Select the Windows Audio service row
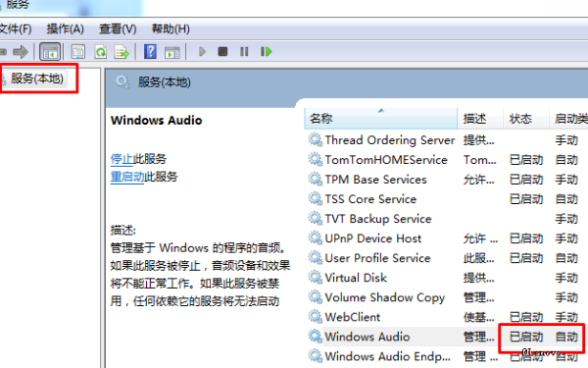 point(446,337)
